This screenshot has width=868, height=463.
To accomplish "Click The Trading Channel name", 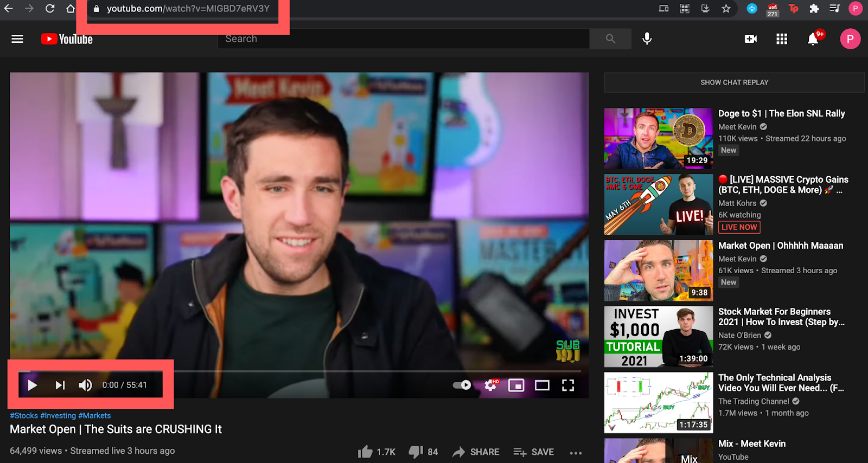I will 754,402.
